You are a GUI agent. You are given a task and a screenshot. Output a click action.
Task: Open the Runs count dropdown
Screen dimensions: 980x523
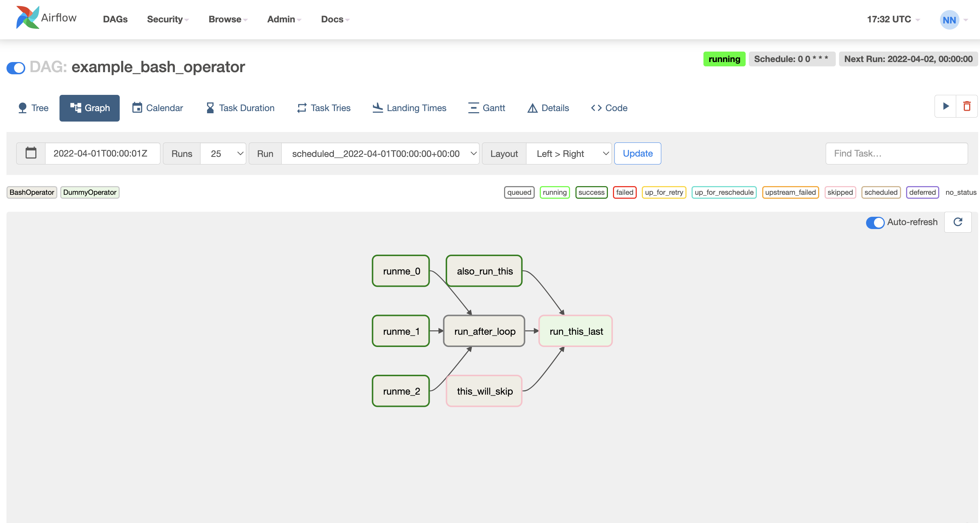223,153
